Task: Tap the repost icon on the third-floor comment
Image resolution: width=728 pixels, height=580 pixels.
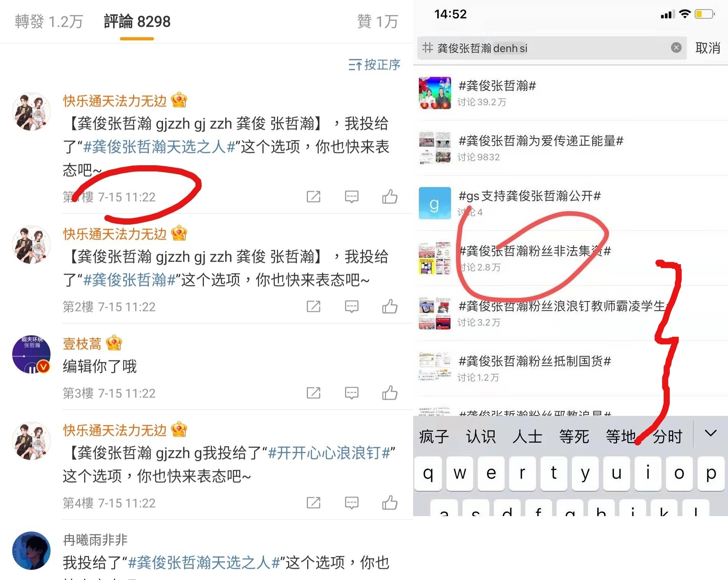Action: 313,393
